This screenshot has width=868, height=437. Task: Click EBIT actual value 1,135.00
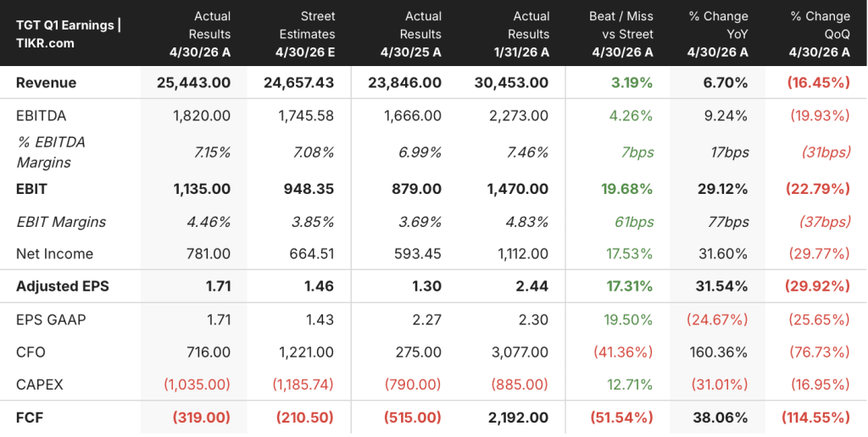point(202,189)
